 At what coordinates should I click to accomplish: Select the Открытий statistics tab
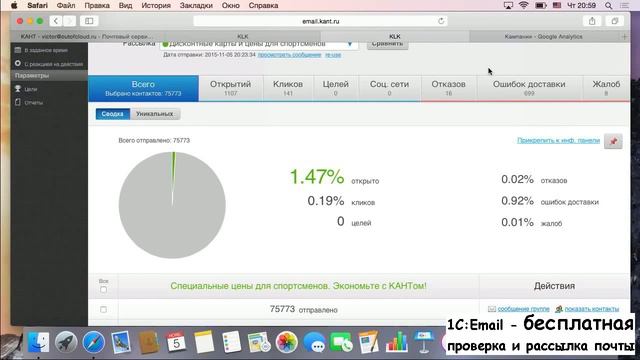[x=231, y=88]
